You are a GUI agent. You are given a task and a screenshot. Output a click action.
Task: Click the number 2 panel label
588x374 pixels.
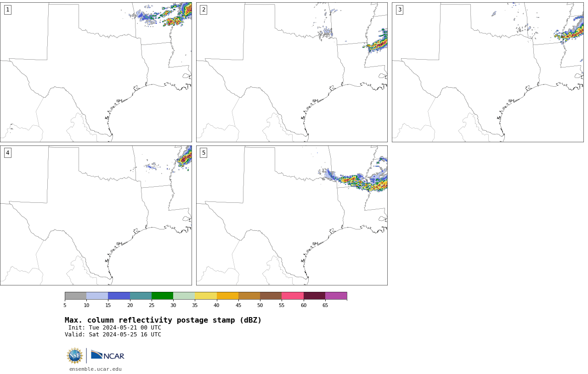[204, 10]
